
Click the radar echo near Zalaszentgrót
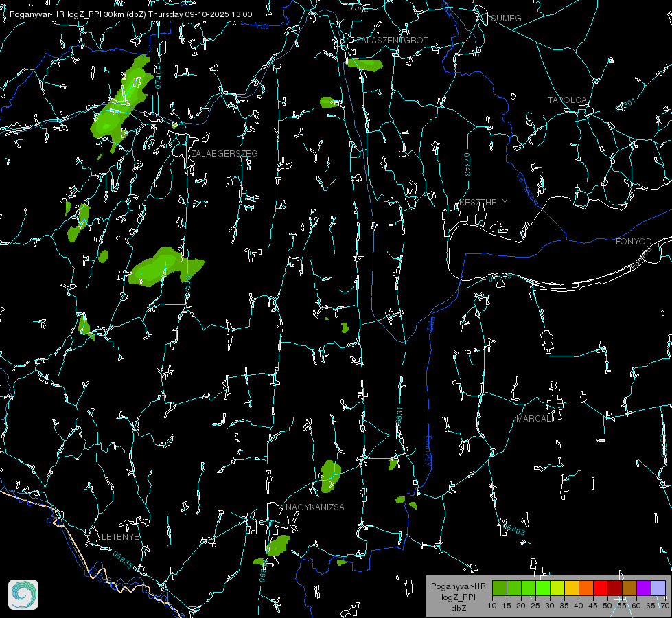363,65
